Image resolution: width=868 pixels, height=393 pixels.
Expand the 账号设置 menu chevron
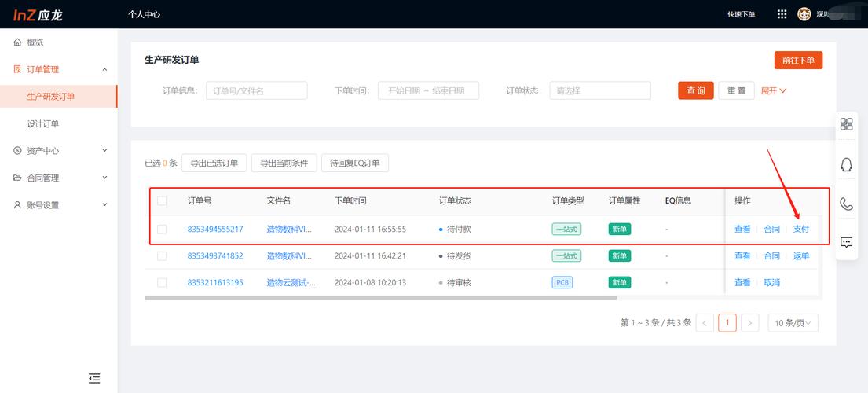pos(104,205)
